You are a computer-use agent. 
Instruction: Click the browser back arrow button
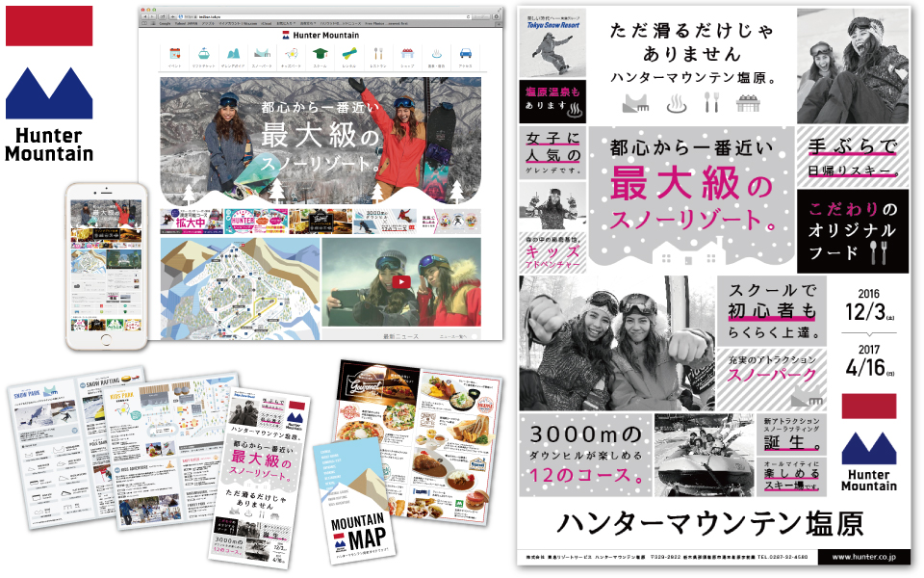(x=145, y=17)
